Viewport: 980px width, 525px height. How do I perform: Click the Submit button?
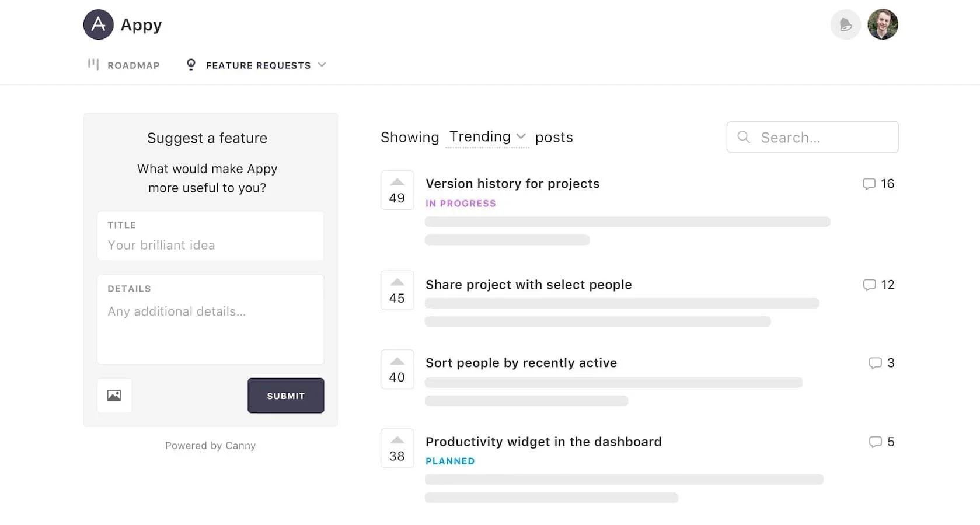[x=285, y=395]
